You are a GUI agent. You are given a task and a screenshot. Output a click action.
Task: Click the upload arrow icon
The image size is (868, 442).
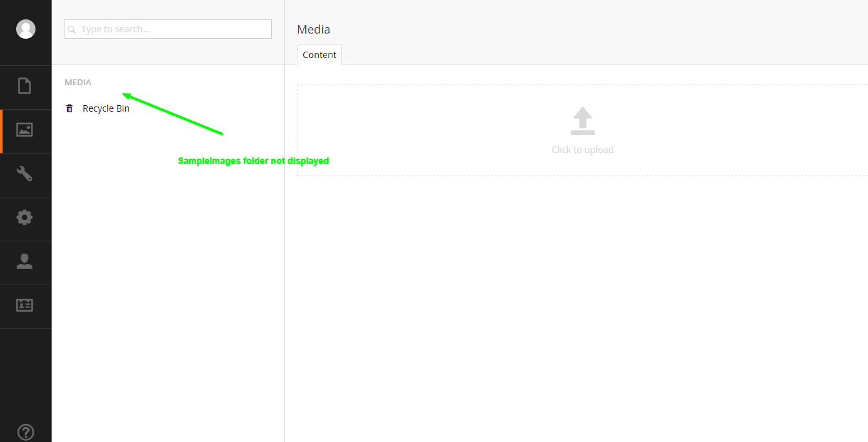(583, 121)
